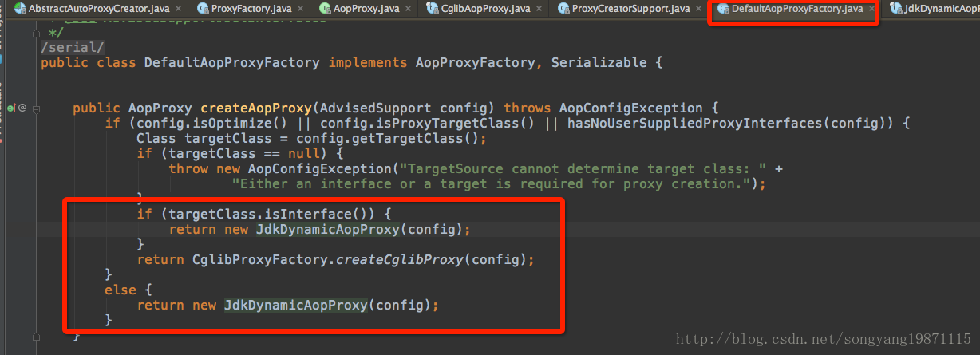Click the Serializable interface name
Viewport: 980px width, 355px height.
click(x=599, y=62)
